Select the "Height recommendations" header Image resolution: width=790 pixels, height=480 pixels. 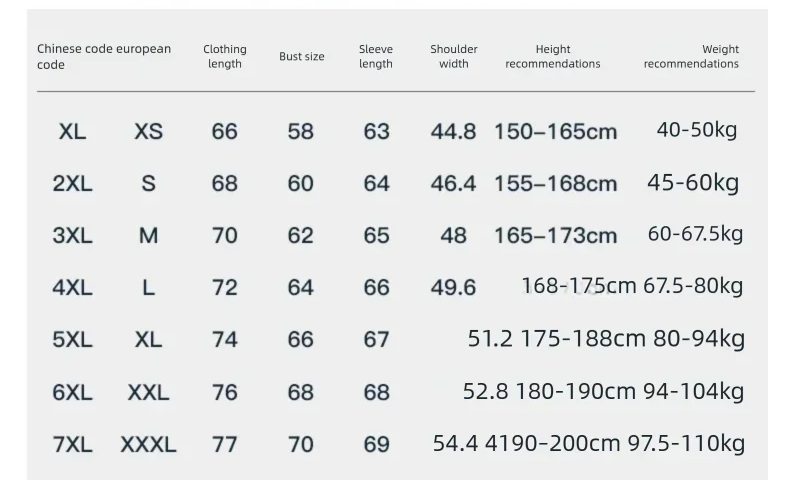pos(553,57)
